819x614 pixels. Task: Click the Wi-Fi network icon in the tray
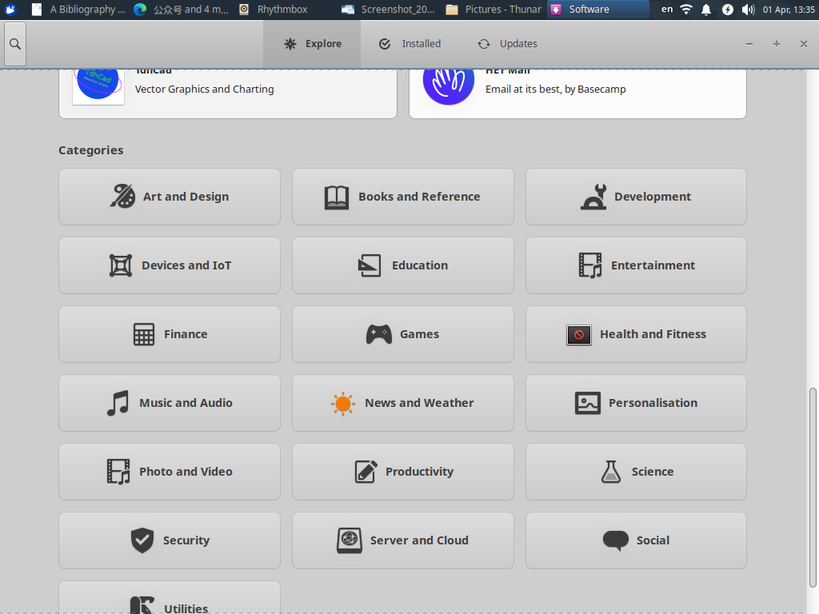686,9
